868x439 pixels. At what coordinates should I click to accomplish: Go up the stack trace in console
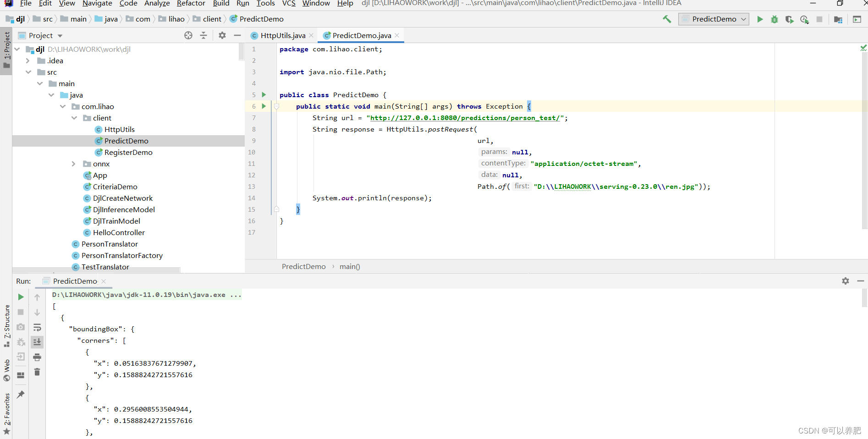37,297
